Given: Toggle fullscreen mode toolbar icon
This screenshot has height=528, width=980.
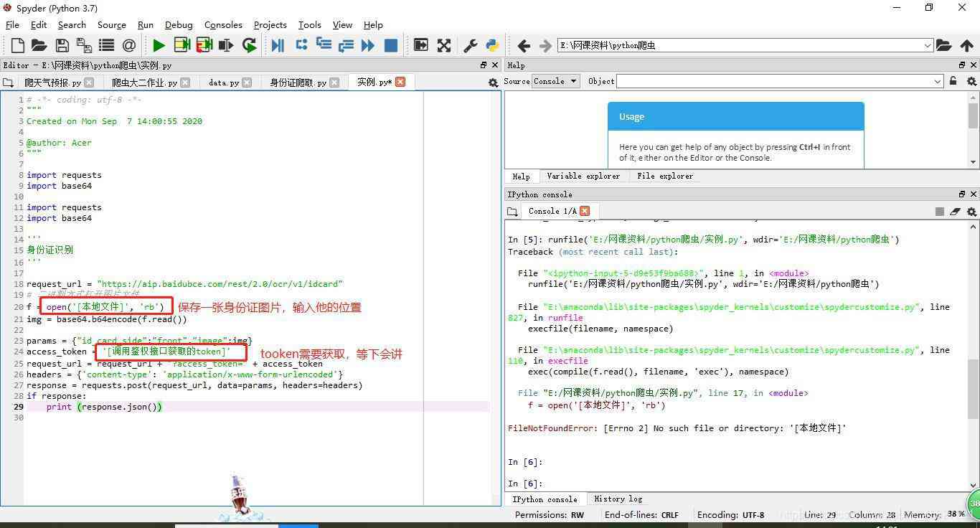Looking at the screenshot, I should click(x=444, y=45).
